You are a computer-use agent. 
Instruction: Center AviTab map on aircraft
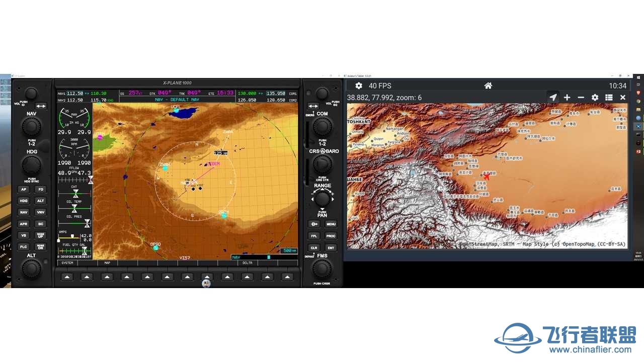pos(553,98)
